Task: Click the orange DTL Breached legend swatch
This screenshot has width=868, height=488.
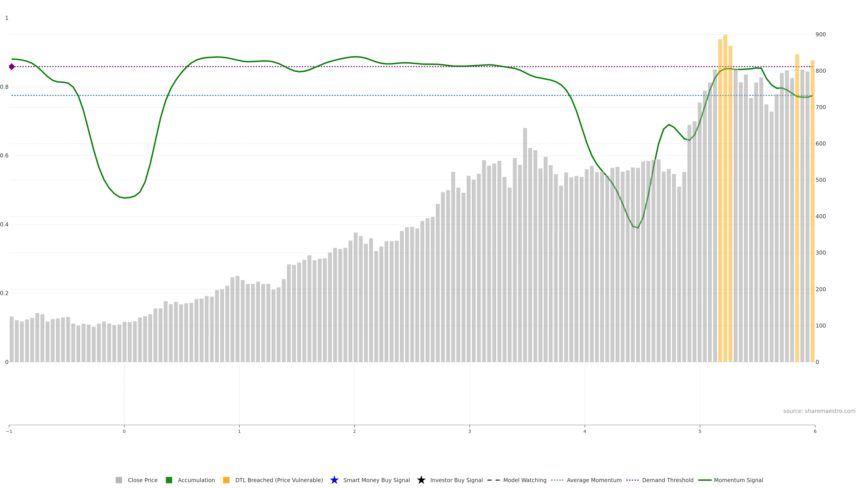Action: (226, 480)
